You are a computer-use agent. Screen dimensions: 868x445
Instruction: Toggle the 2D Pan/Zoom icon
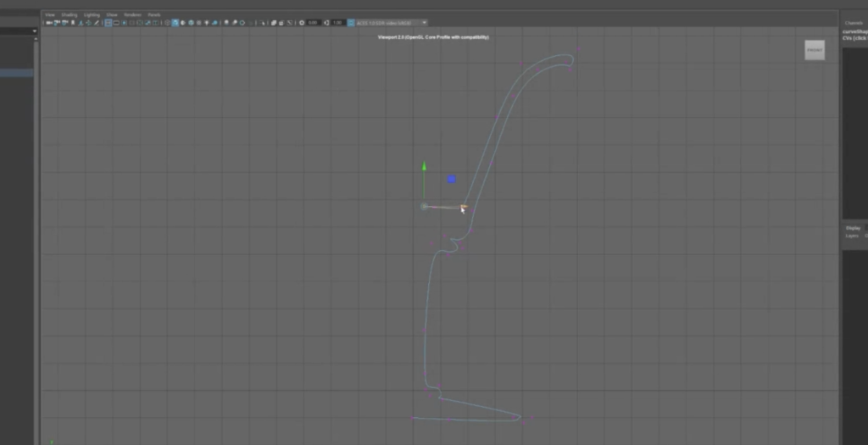pos(88,23)
